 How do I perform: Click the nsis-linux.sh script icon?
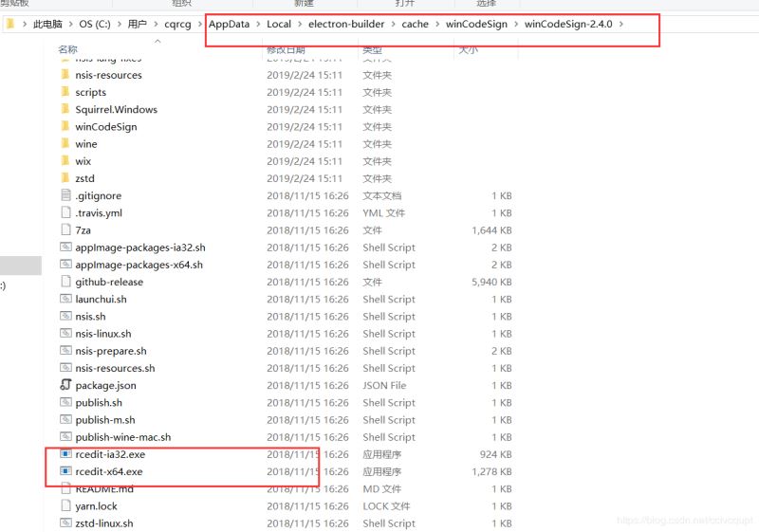[65, 333]
